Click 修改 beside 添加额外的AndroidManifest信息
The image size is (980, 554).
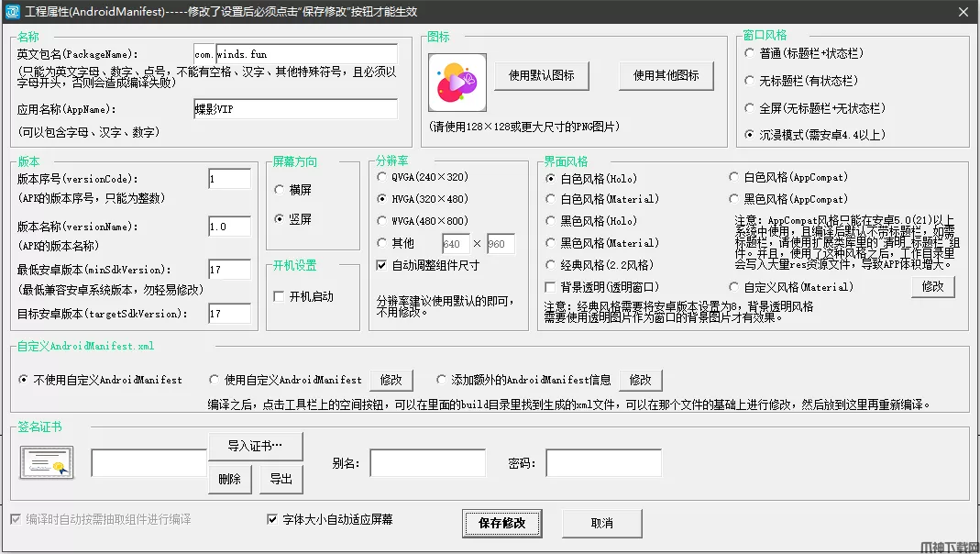(641, 380)
